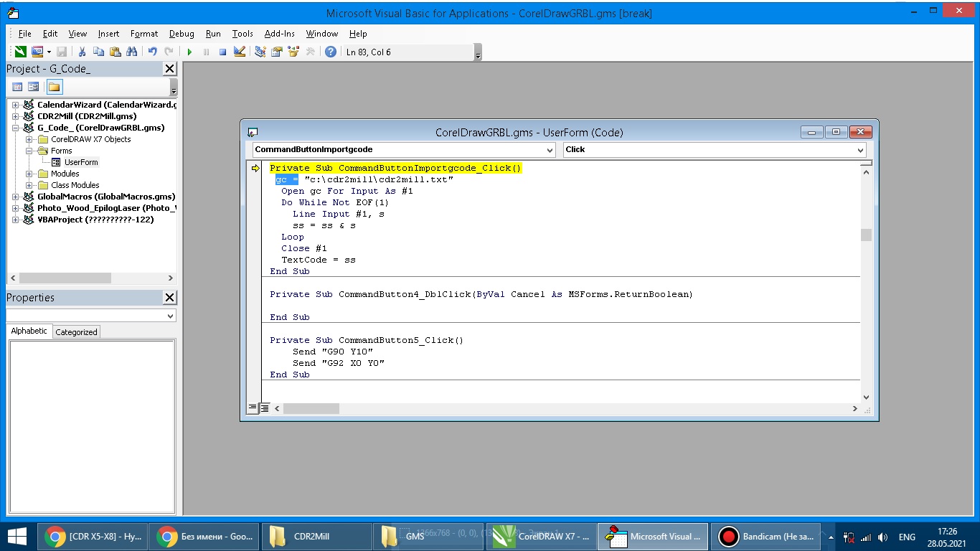Click the Project Explorer toolbar icon
980x551 pixels.
click(260, 52)
